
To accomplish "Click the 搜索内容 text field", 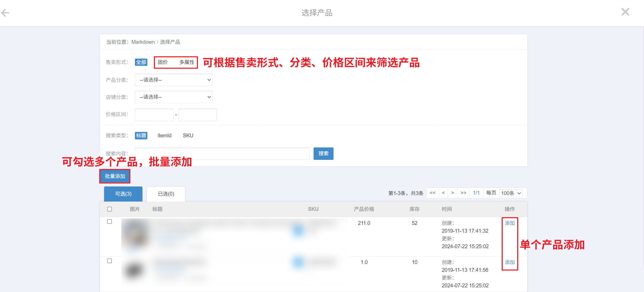I will click(222, 154).
